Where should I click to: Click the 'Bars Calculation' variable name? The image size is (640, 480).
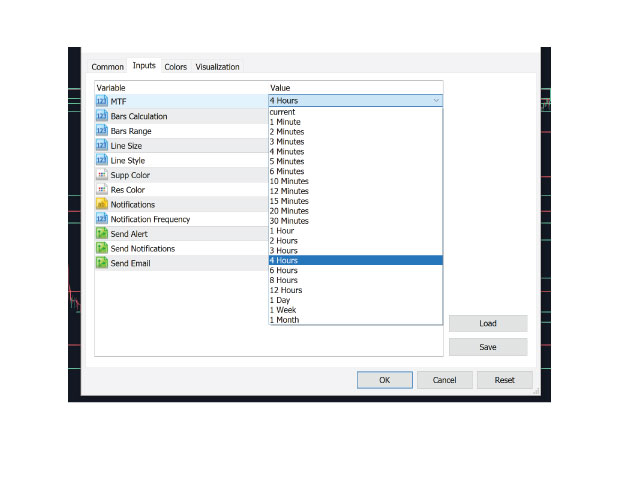[x=139, y=116]
